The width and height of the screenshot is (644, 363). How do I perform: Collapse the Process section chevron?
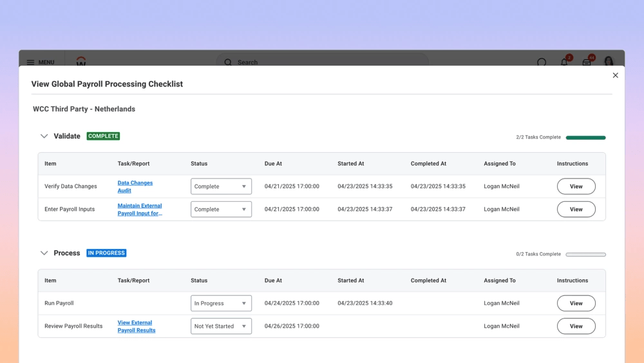click(44, 253)
